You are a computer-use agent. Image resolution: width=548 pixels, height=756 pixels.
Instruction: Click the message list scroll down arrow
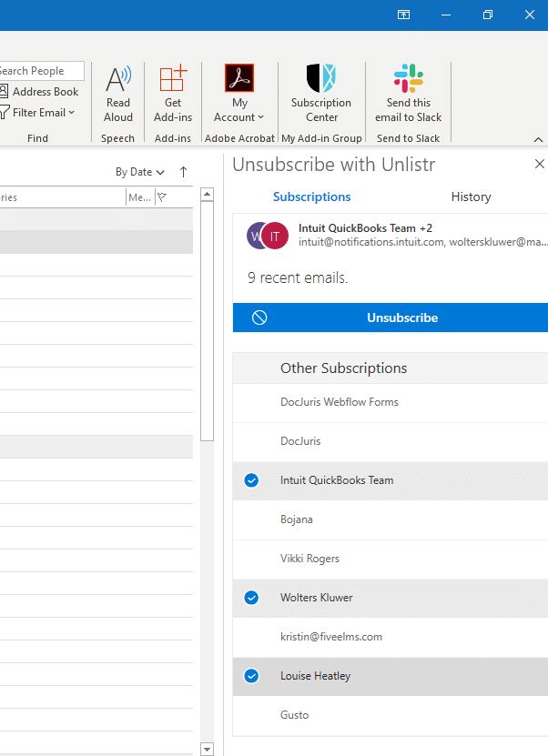coord(207,750)
